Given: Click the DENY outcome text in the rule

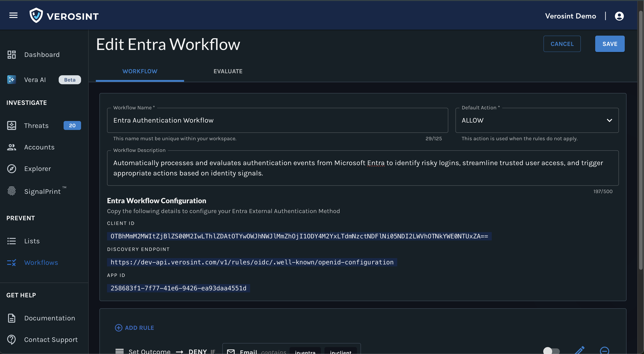Looking at the screenshot, I should pyautogui.click(x=197, y=351).
